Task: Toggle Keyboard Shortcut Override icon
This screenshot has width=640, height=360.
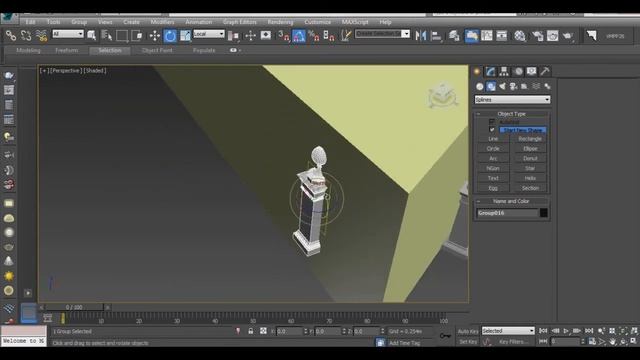Action: [266, 36]
